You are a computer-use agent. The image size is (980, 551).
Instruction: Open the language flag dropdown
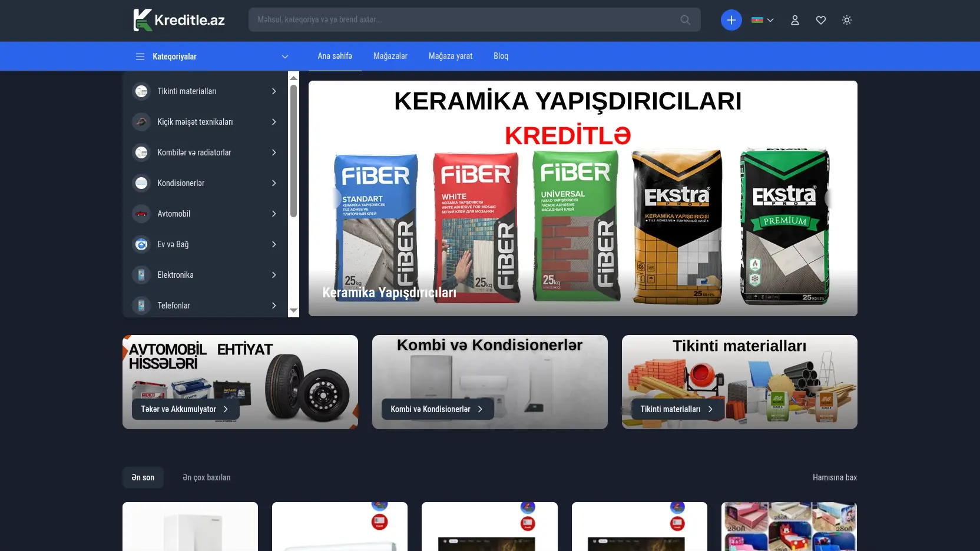[763, 20]
